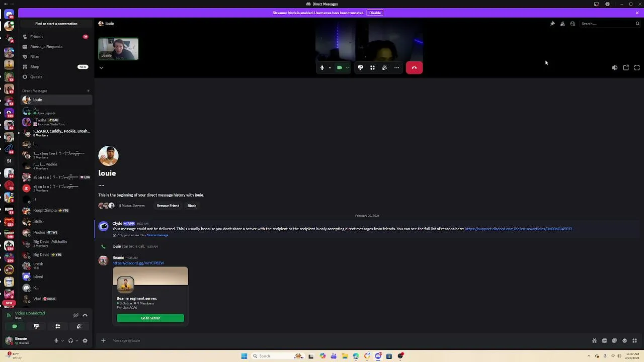Click the Search field in chat header
The image size is (644, 362).
pos(610,24)
